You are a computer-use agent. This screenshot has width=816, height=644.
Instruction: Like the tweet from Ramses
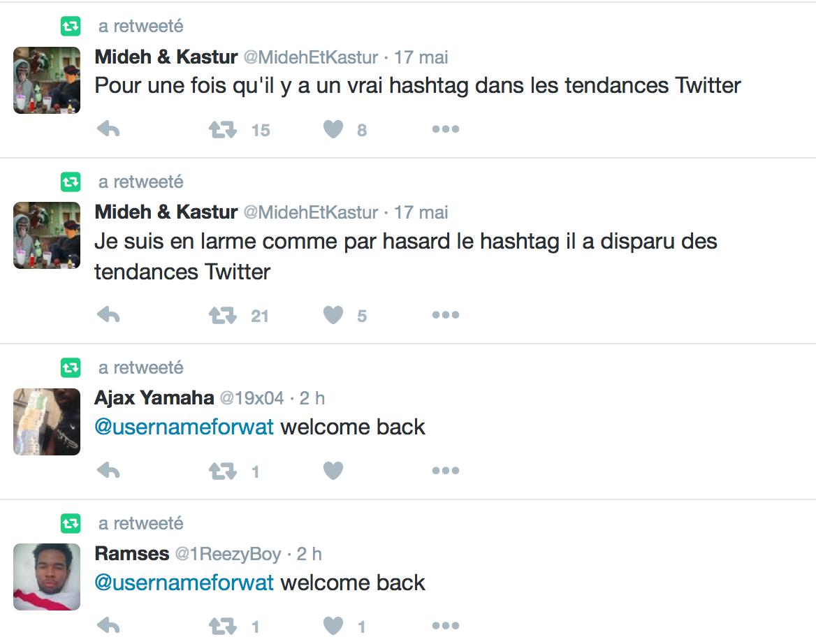[x=333, y=626]
